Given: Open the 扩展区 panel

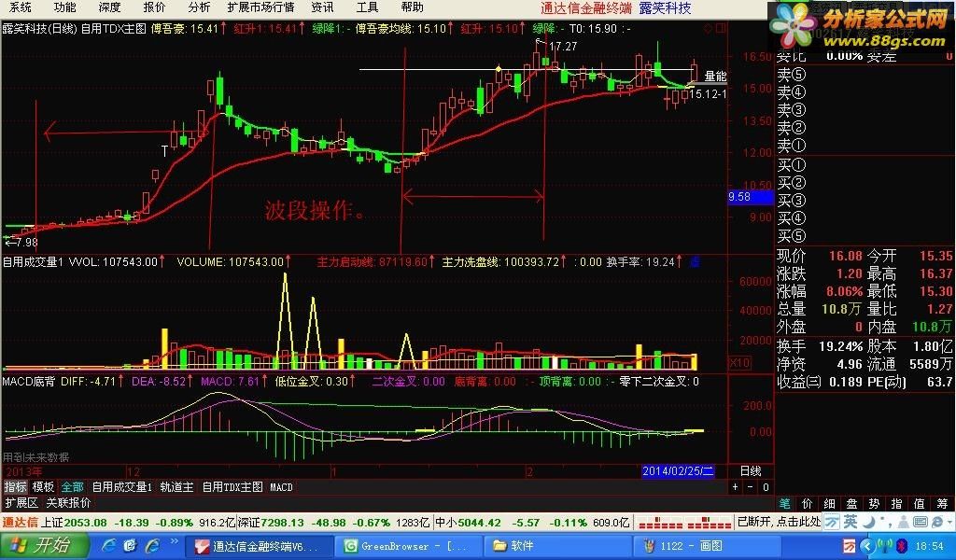Looking at the screenshot, I should pos(21,503).
